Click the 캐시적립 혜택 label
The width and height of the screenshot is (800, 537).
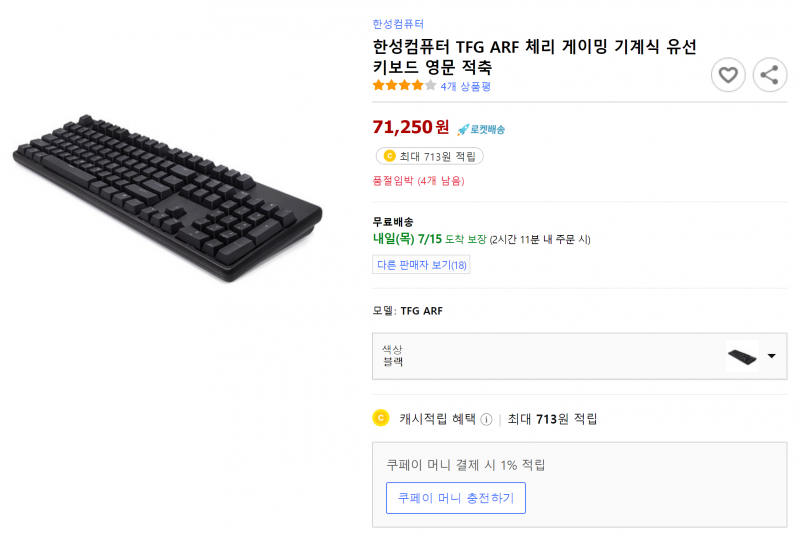click(x=437, y=419)
